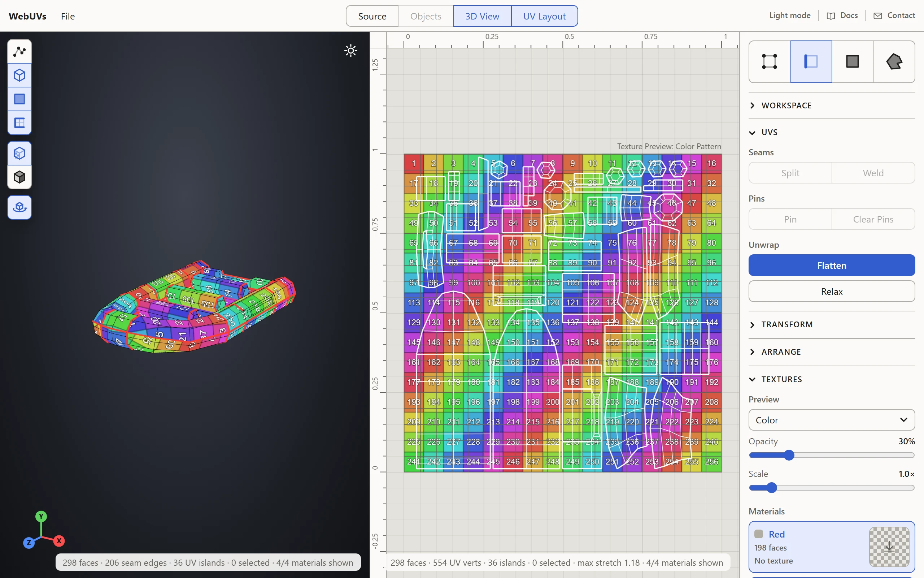The image size is (924, 578).
Task: Toggle the UV Layout panel button
Action: [x=544, y=16]
